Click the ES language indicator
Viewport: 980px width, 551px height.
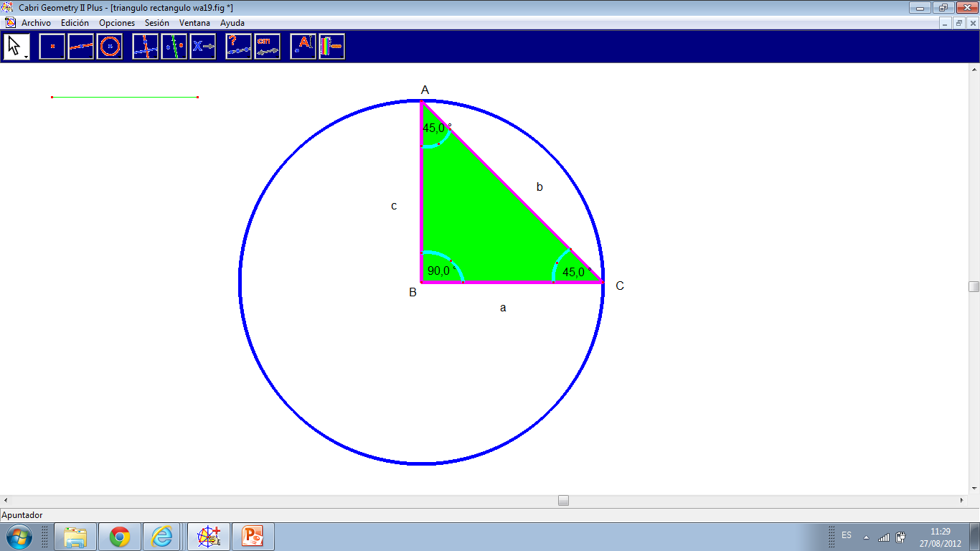point(847,535)
